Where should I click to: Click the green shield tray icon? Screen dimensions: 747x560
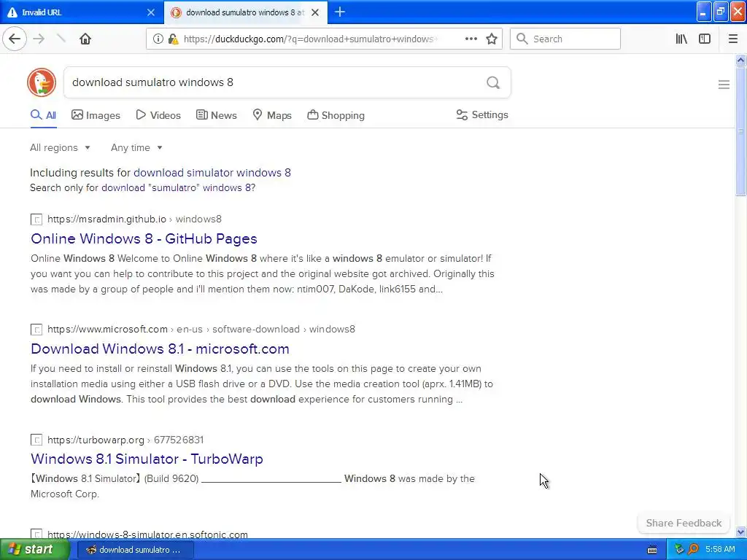point(679,550)
